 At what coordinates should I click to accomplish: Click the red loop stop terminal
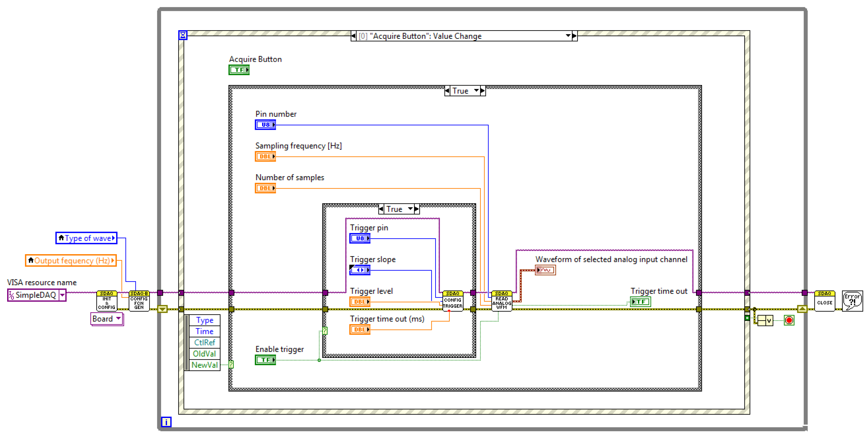tap(789, 320)
